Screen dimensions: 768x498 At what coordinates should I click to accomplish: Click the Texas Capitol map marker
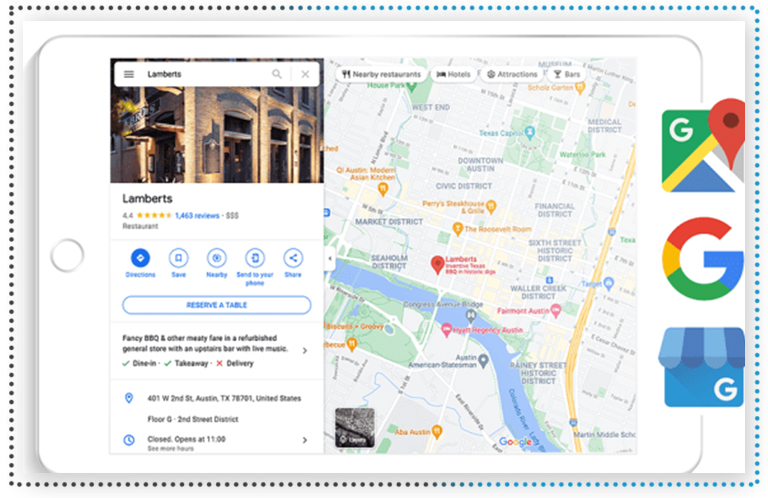coord(529,132)
